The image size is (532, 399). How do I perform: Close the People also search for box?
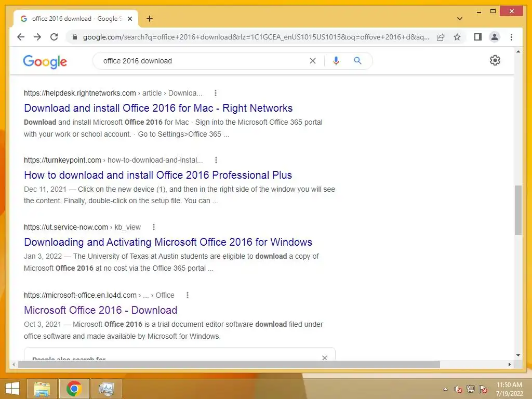click(325, 357)
